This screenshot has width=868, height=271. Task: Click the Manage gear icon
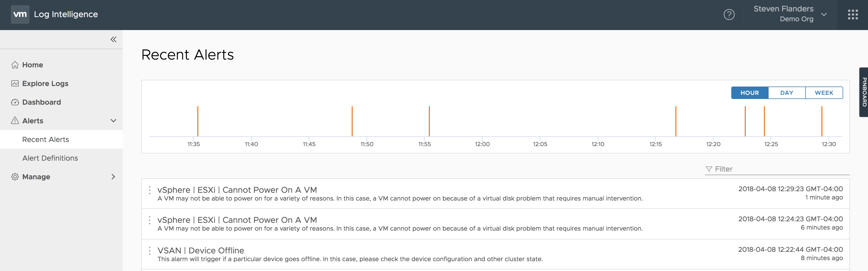15,177
